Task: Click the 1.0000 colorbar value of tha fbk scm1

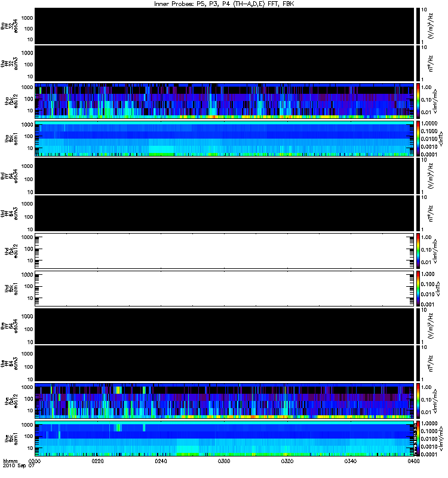Action: [x=429, y=124]
